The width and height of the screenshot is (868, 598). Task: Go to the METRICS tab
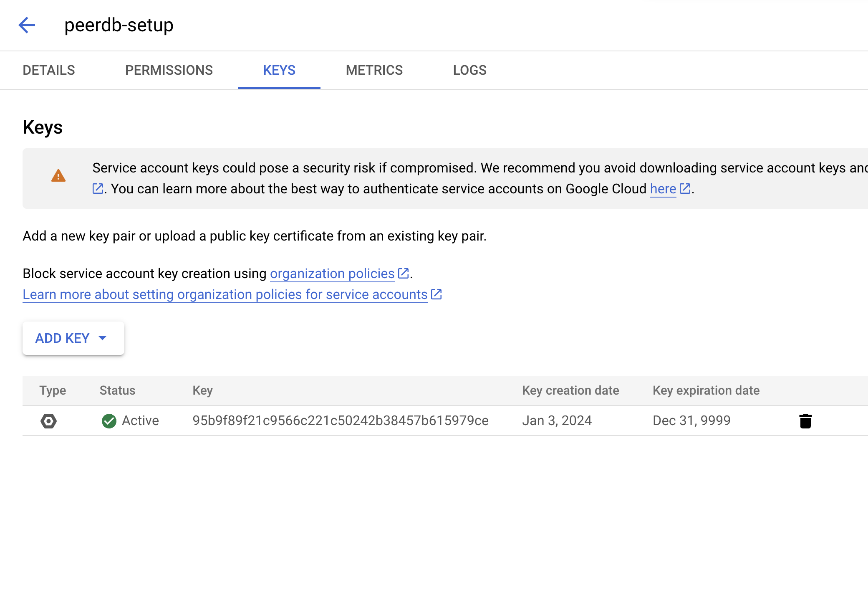click(x=374, y=70)
